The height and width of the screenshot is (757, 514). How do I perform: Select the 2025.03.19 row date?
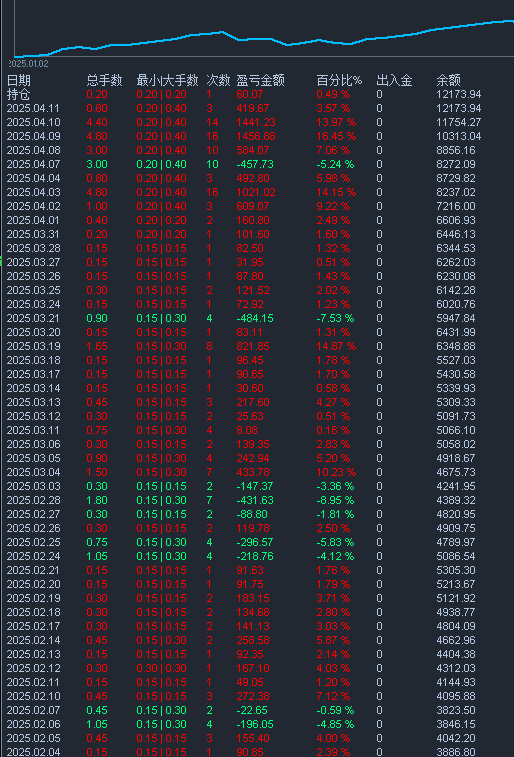pyautogui.click(x=33, y=346)
